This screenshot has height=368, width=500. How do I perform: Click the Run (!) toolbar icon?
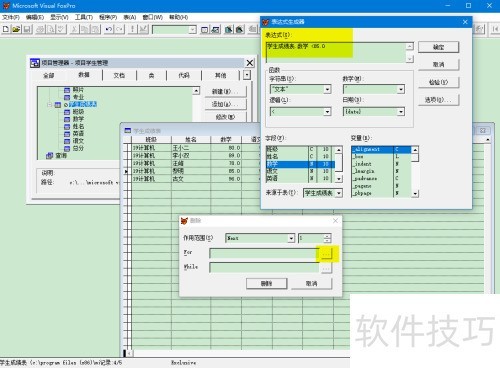coord(132,29)
